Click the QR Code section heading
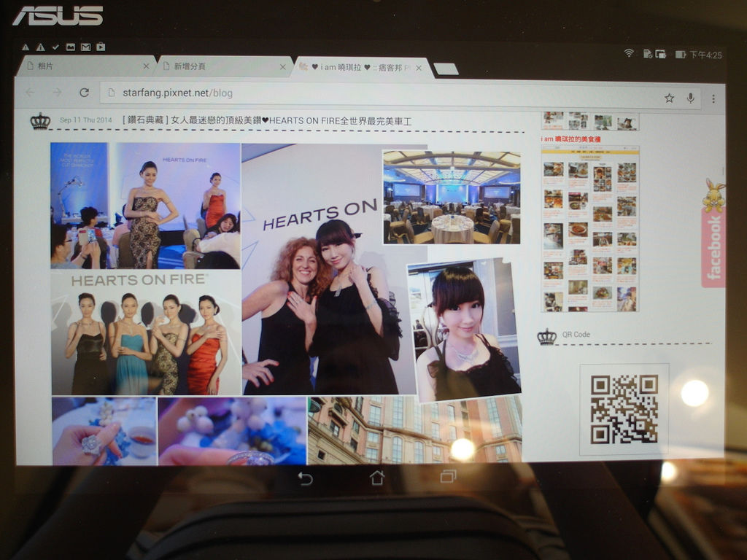This screenshot has width=747, height=560. click(x=576, y=334)
